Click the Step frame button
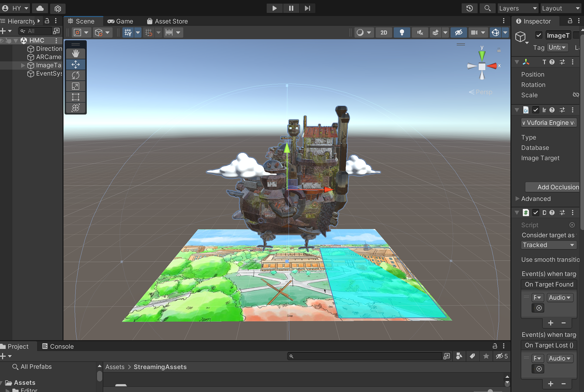 pos(308,8)
